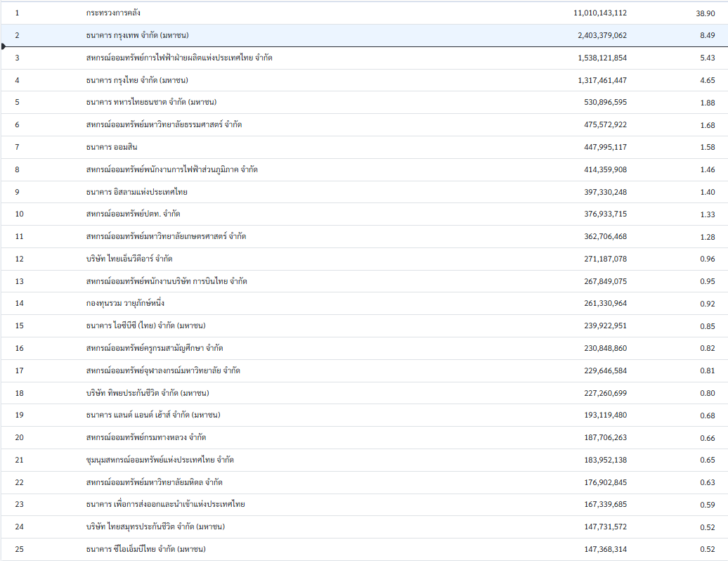Viewport: 728px width, 561px height.
Task: Select สหกรณ์ออมทรัพย์ปตท. จำกัด
Action: coord(134,214)
